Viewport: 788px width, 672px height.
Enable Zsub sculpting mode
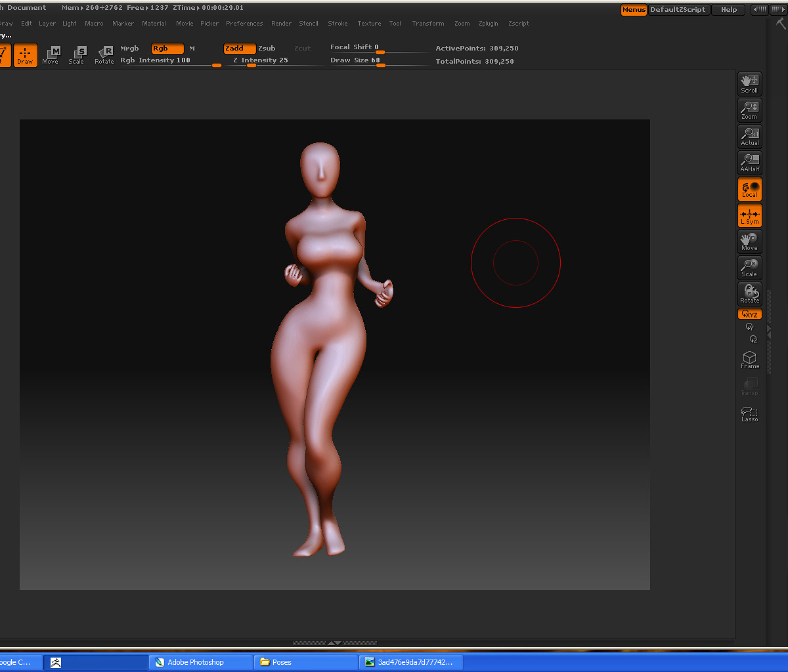(267, 49)
